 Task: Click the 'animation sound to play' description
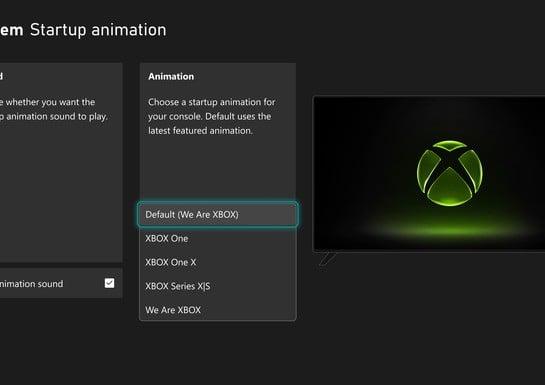pyautogui.click(x=54, y=109)
